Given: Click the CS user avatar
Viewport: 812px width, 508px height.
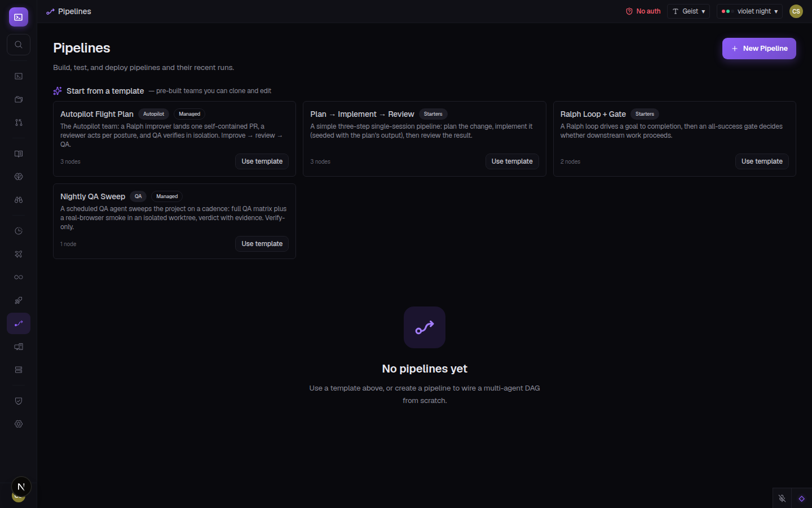Looking at the screenshot, I should (x=796, y=11).
